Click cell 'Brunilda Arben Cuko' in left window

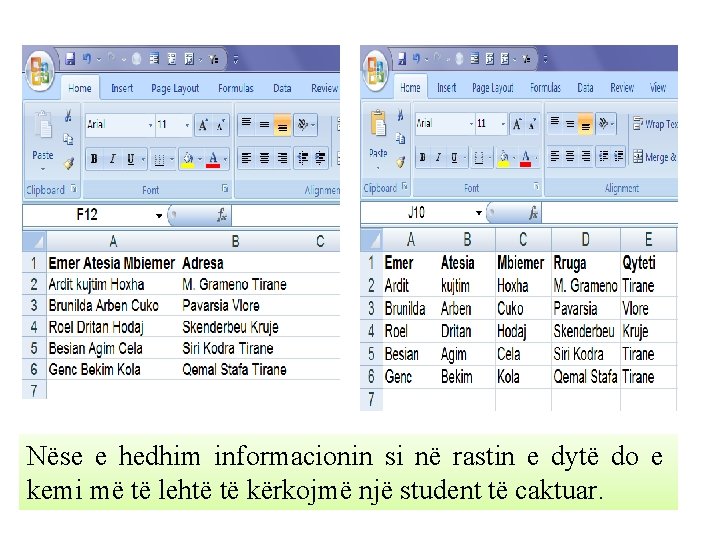(113, 305)
